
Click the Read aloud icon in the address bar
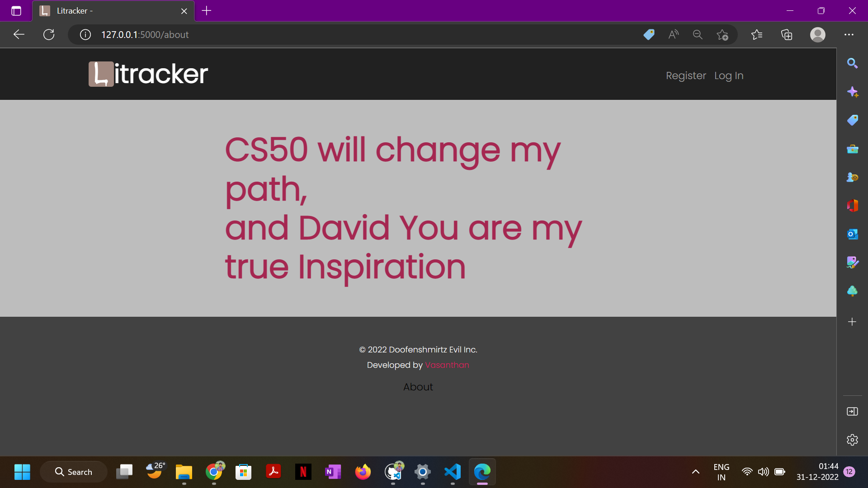673,34
